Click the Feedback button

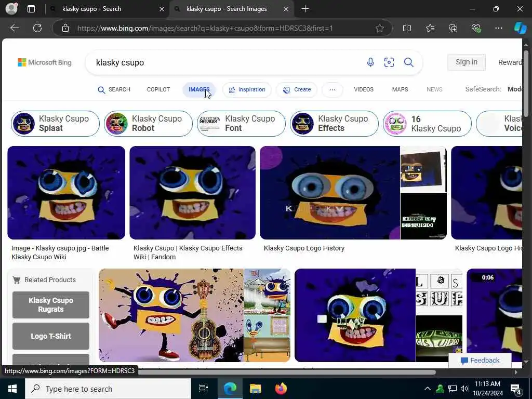(480, 361)
